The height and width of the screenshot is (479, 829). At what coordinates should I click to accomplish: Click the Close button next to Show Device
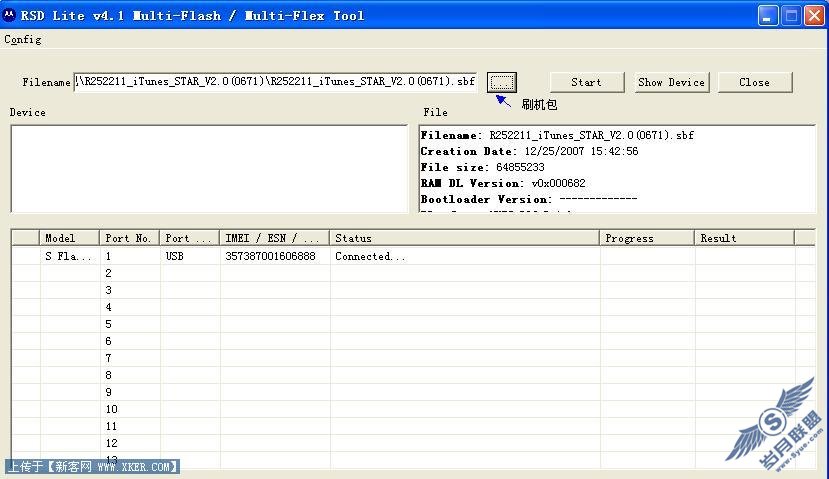tap(755, 82)
